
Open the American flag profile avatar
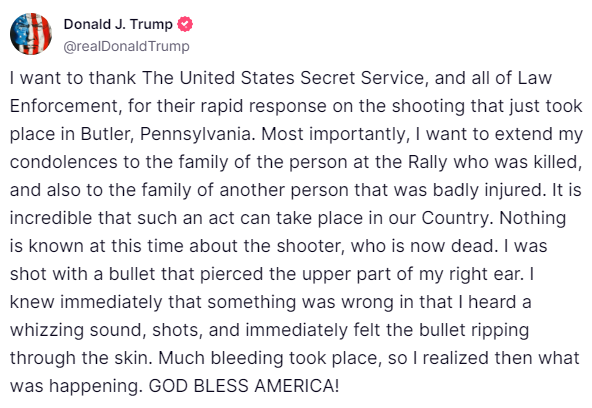31,34
